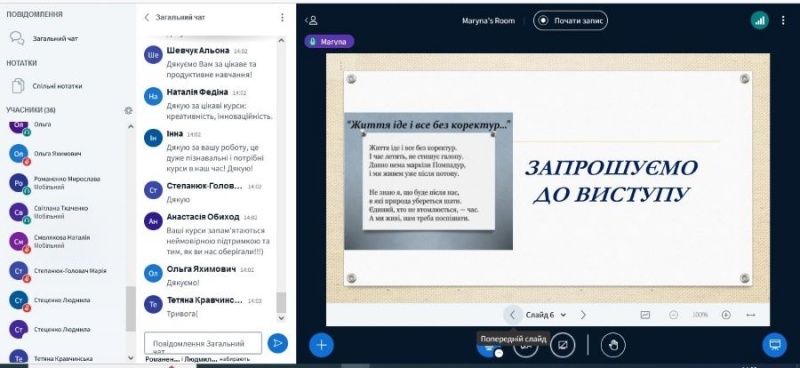Viewport: 800px width, 368px height.
Task: Open the participants settings gear icon
Action: (128, 110)
